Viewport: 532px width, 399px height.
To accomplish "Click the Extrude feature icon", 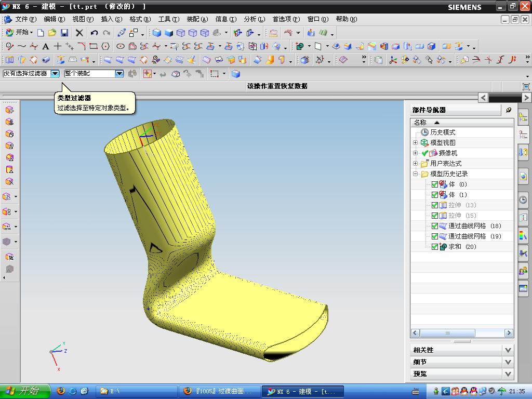I will (9, 60).
